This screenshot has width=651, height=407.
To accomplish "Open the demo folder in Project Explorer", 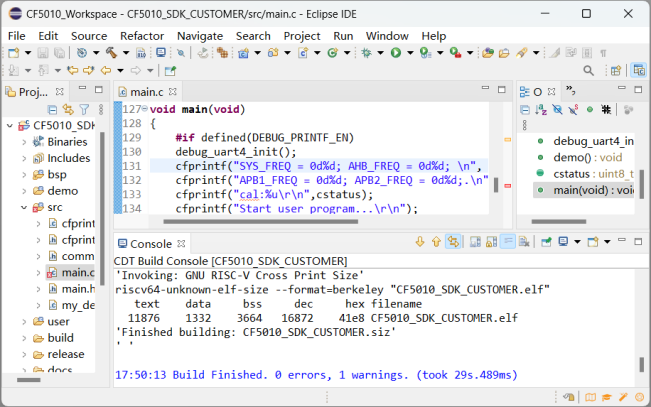I will [x=62, y=190].
